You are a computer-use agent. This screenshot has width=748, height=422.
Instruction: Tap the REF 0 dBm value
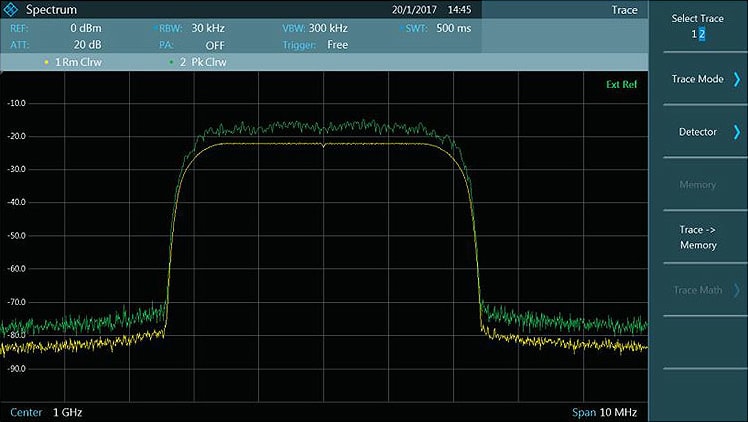pos(86,28)
